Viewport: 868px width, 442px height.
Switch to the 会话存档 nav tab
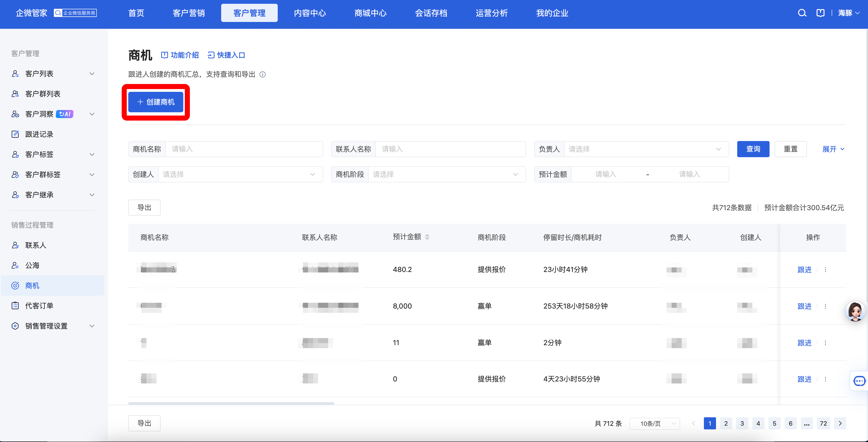tap(431, 13)
